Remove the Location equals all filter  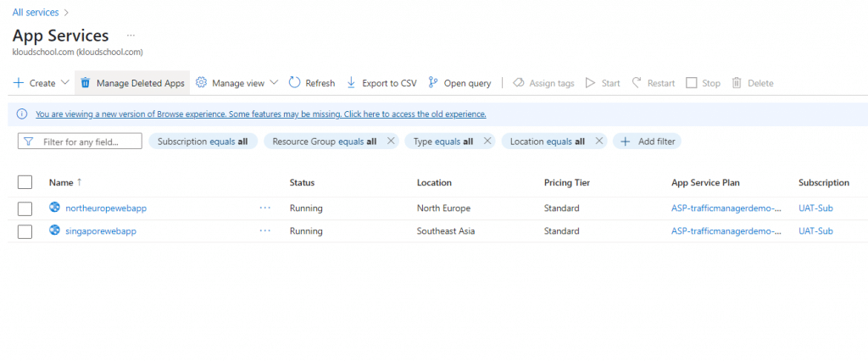click(599, 142)
